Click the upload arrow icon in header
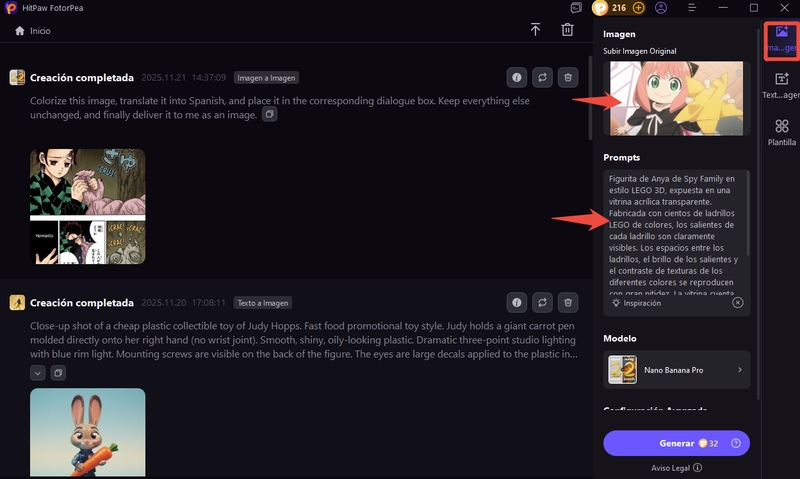The height and width of the screenshot is (479, 800). 535,30
